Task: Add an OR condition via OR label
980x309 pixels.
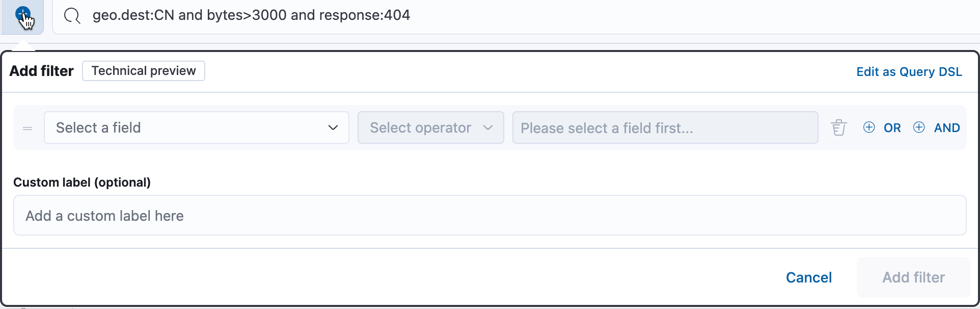Action: [x=892, y=128]
